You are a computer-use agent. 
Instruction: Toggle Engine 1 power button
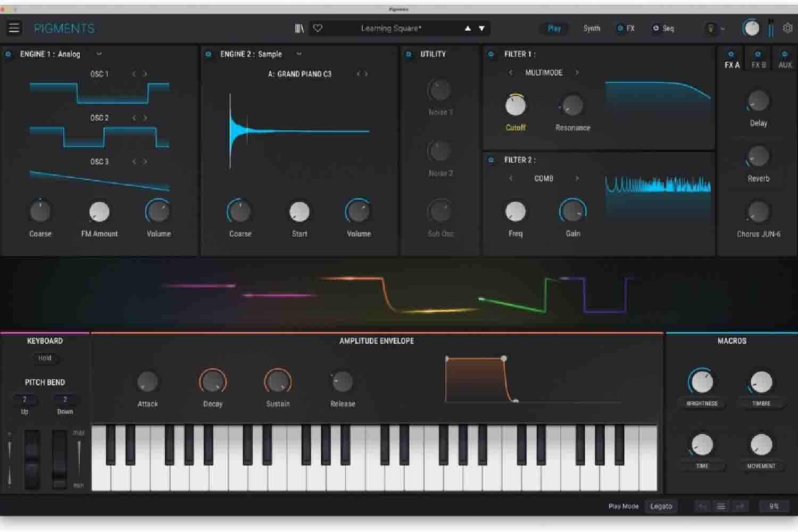pos(8,54)
